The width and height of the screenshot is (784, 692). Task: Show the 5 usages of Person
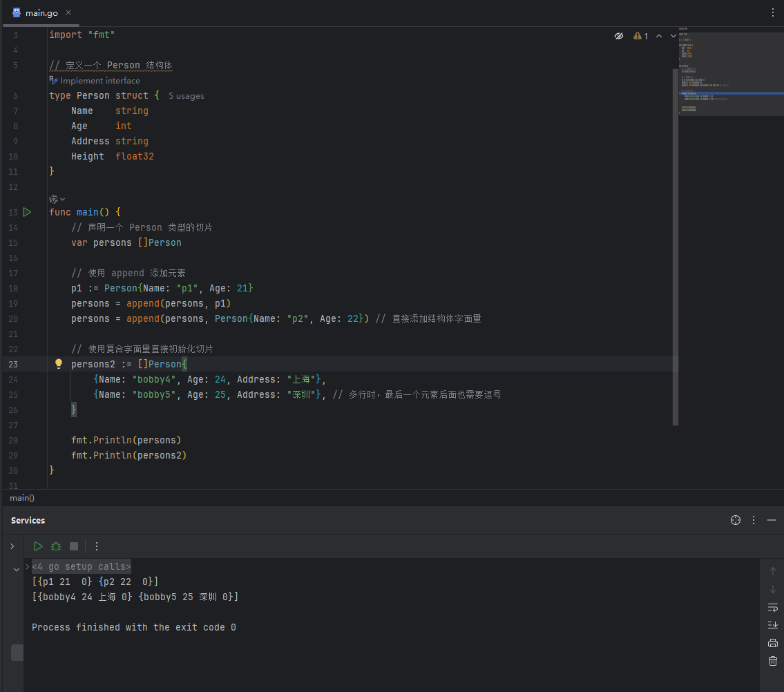186,96
